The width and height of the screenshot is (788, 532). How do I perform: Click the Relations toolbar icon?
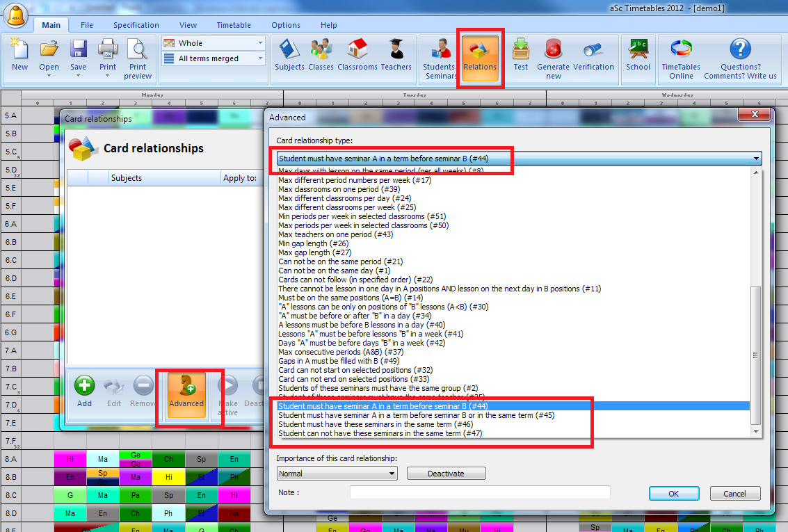pyautogui.click(x=480, y=56)
